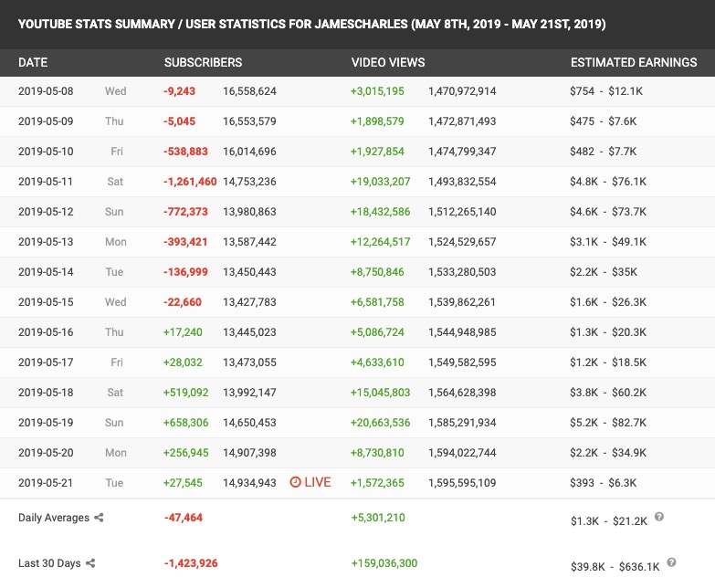
Task: Click the Daily Averages label
Action: [54, 518]
